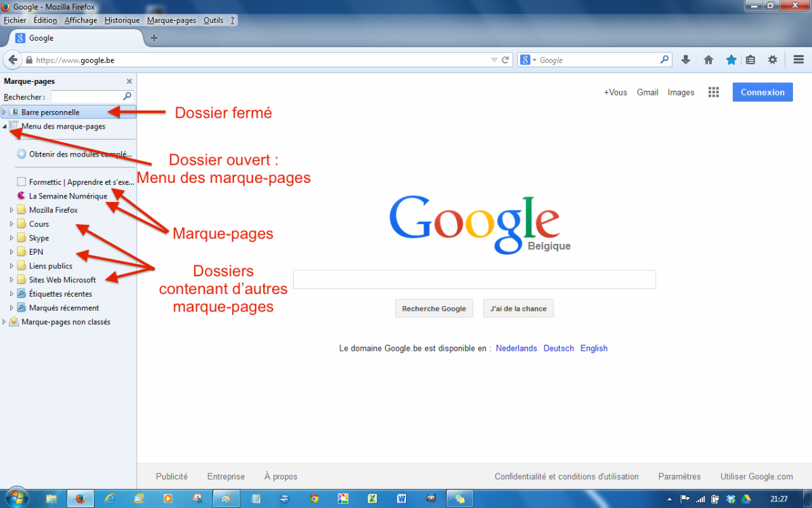812x508 pixels.
Task: Open the bookmarks list toolbar icon
Action: (750, 60)
